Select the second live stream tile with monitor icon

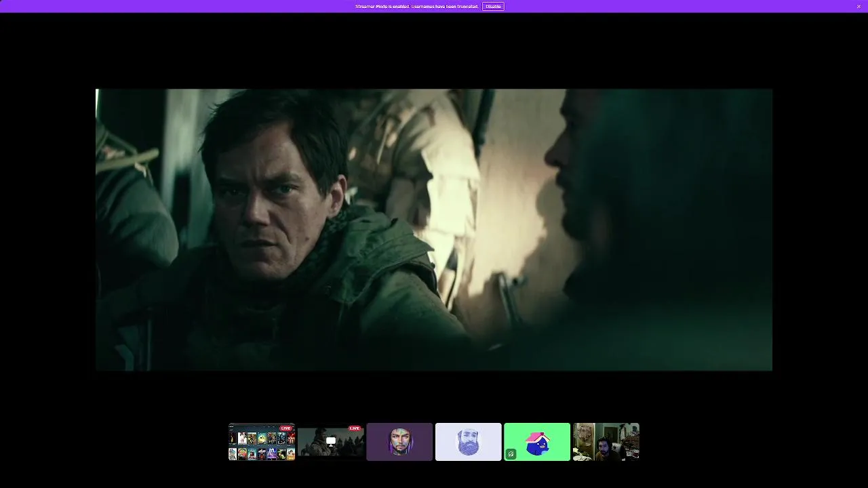pos(331,442)
